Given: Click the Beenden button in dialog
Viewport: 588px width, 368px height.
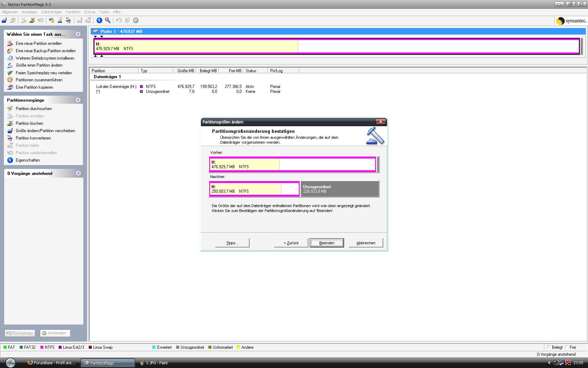Looking at the screenshot, I should point(327,243).
